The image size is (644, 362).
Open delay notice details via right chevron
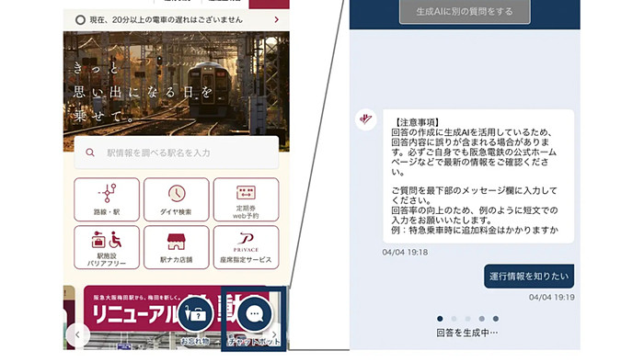[276, 19]
